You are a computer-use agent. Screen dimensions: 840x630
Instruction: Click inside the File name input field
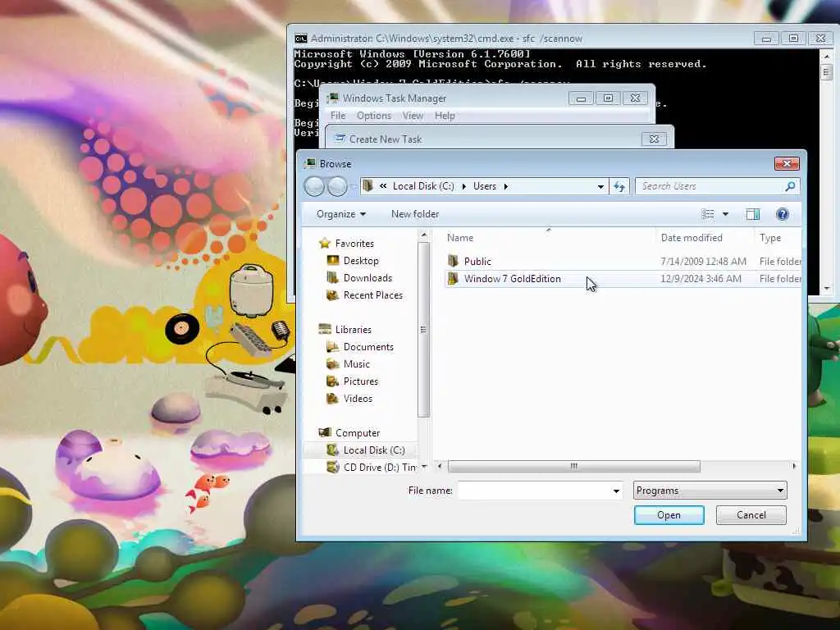pos(535,491)
